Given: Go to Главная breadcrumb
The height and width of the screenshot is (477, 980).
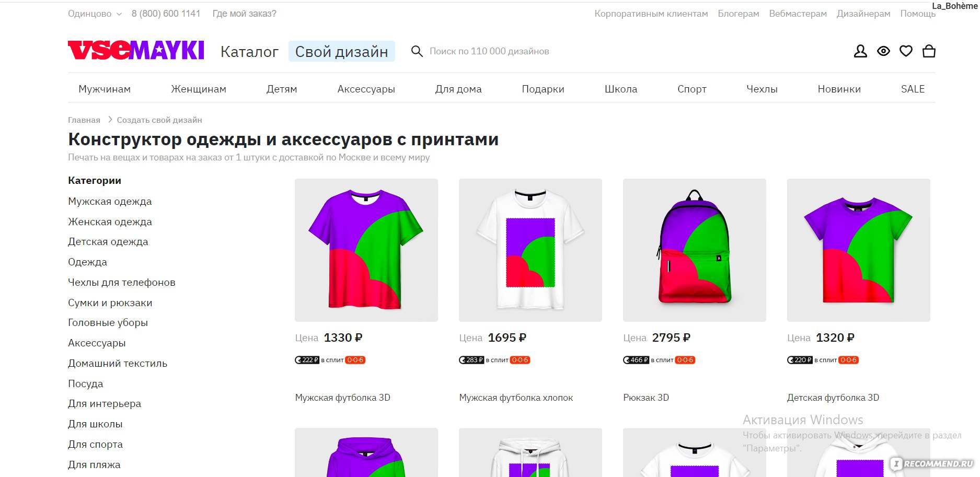Looking at the screenshot, I should click(84, 120).
